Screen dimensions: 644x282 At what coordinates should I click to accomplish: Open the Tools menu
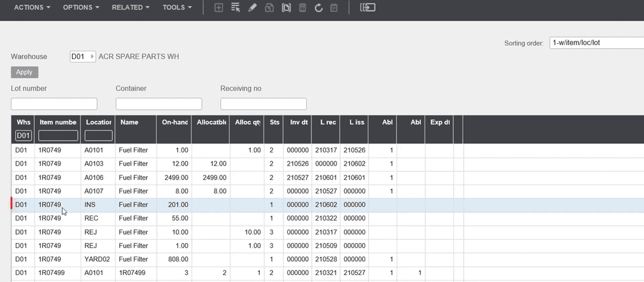point(178,8)
